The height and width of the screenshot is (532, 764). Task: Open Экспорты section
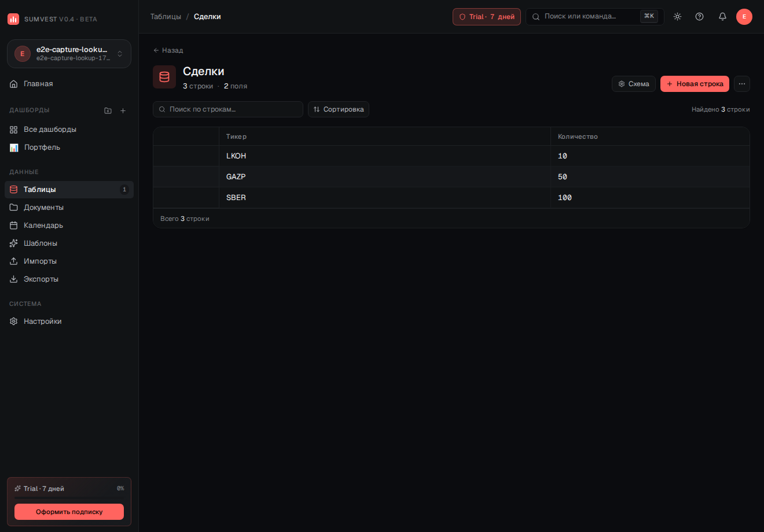[69, 279]
